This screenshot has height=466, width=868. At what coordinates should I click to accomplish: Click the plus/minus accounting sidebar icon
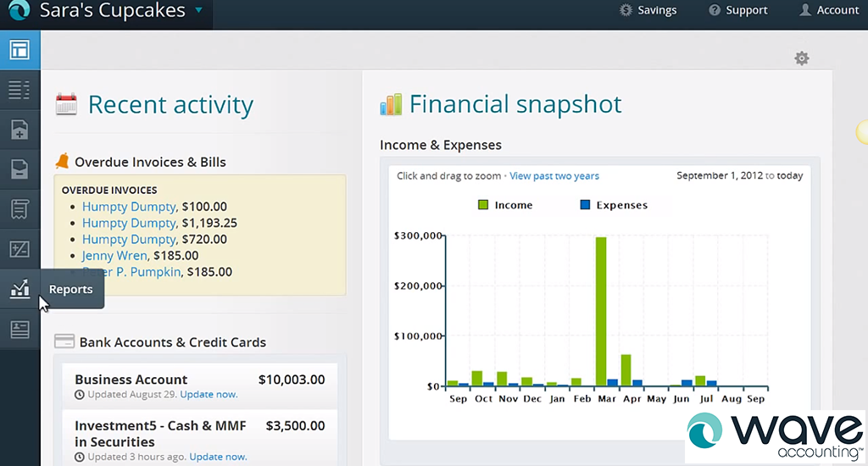click(19, 249)
